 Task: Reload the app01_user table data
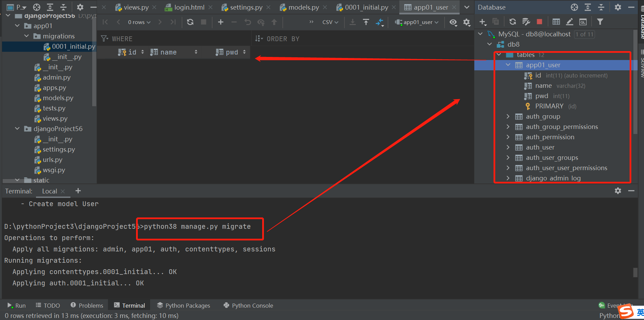(x=190, y=22)
